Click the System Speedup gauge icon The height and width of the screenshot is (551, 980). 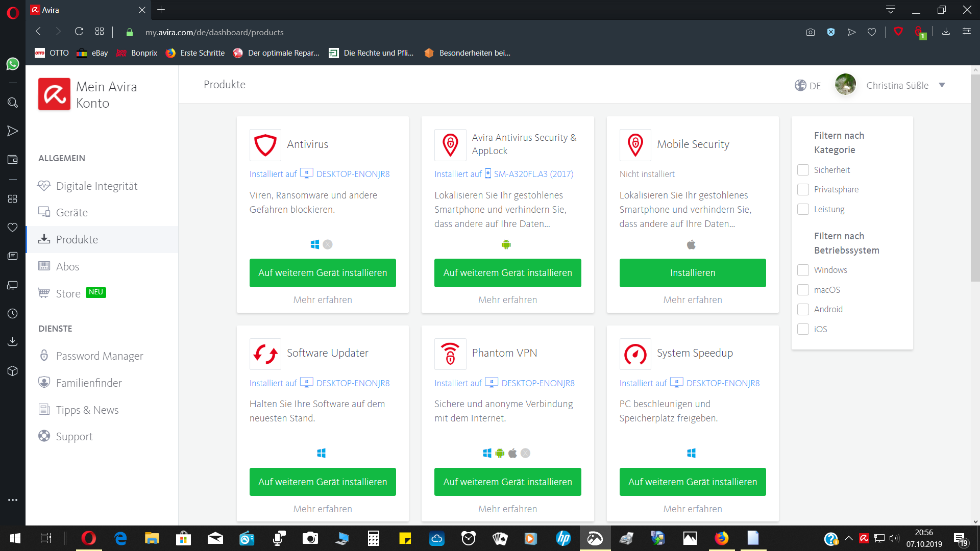tap(635, 354)
